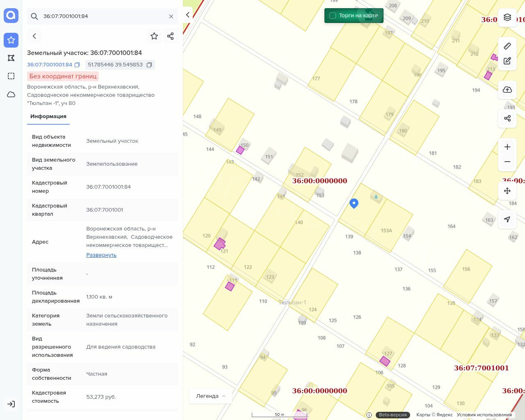
Task: Click the cloud upload icon on map
Action: coord(507,90)
